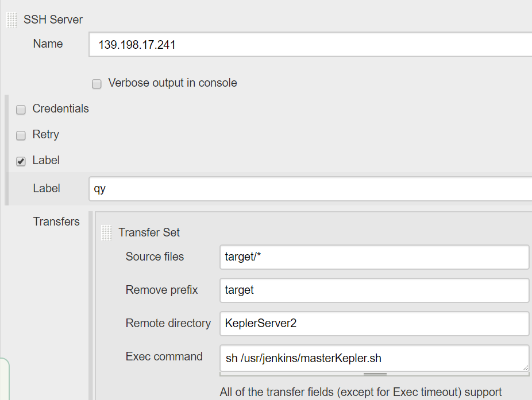Screen dimensions: 532x400
Task: Edit the Remote directory field
Action: point(374,324)
